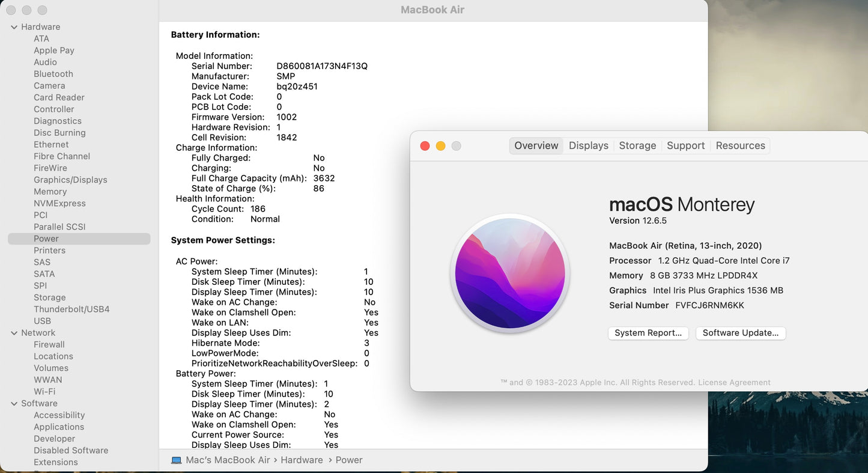
Task: Click the Software Update button
Action: tap(740, 333)
